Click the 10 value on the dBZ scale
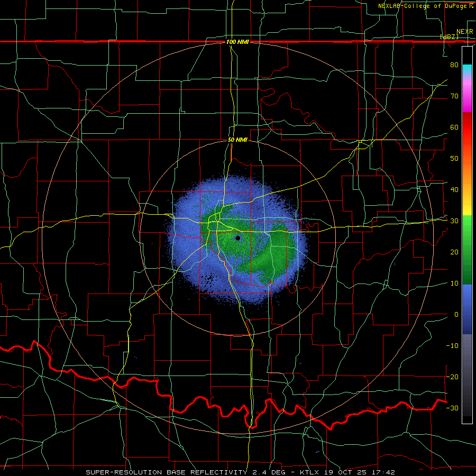The height and width of the screenshot is (476, 476). pos(454,283)
